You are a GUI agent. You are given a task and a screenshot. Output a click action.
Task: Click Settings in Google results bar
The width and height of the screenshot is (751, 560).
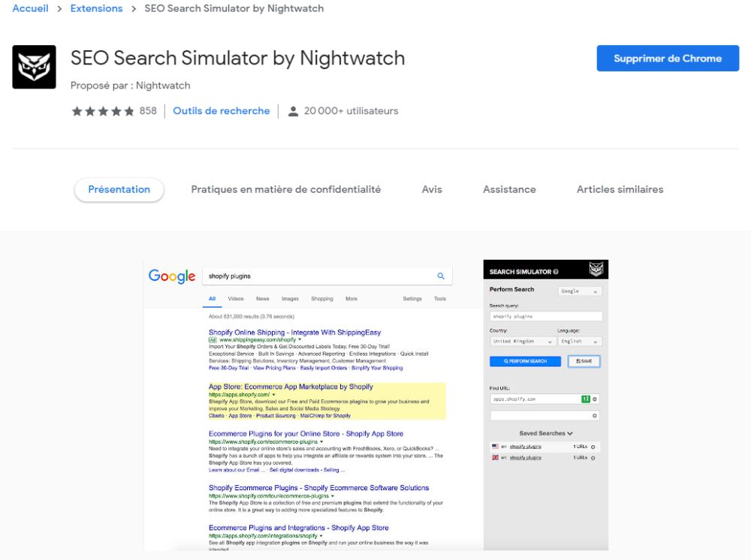(x=412, y=299)
